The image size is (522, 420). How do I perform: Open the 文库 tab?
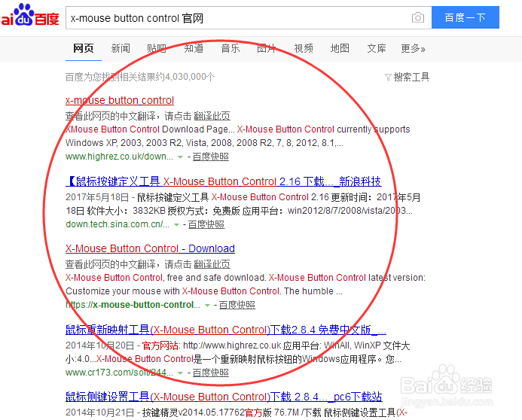pos(377,49)
